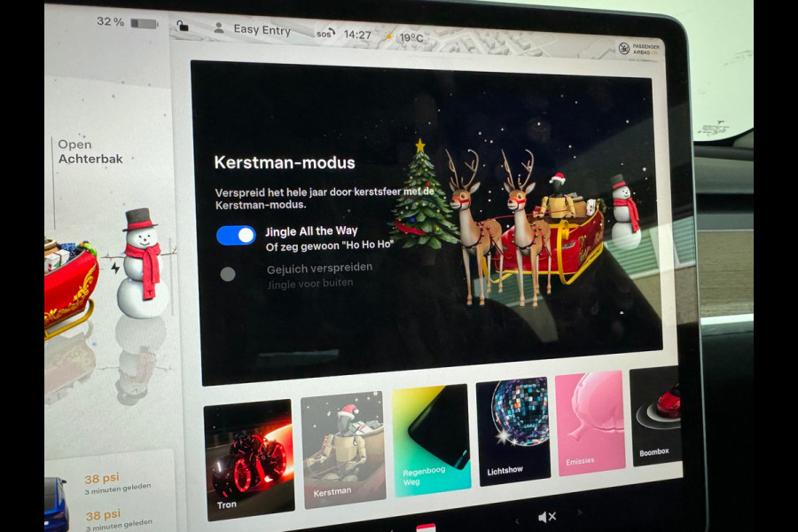Tap the battery level indicator icon

coord(145,23)
